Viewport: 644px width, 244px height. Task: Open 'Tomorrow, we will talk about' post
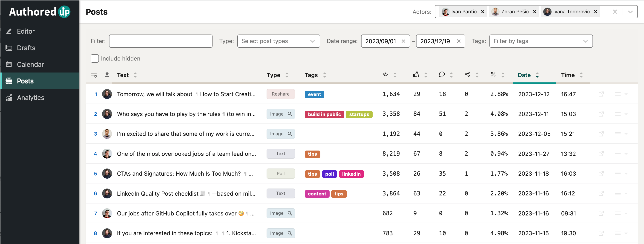point(186,94)
